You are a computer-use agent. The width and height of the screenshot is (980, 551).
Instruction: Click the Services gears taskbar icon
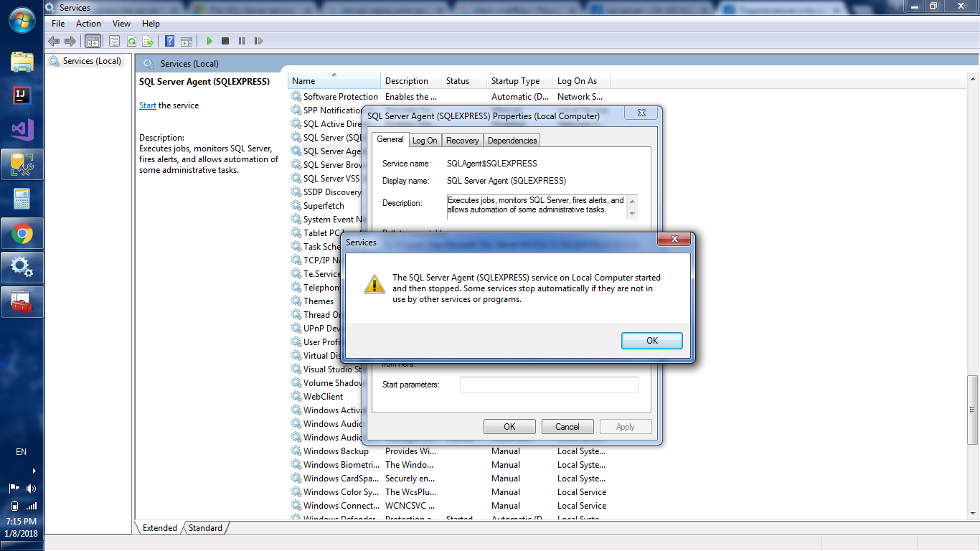point(22,268)
